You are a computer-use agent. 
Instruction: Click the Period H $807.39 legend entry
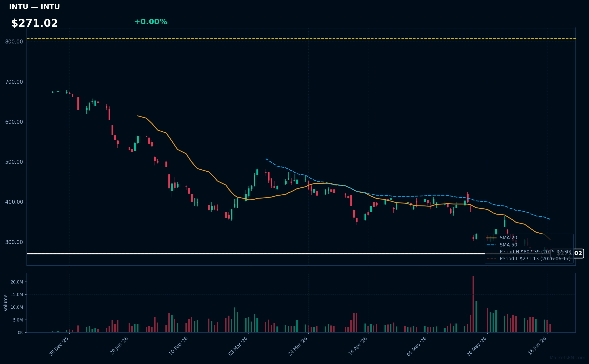click(x=529, y=252)
